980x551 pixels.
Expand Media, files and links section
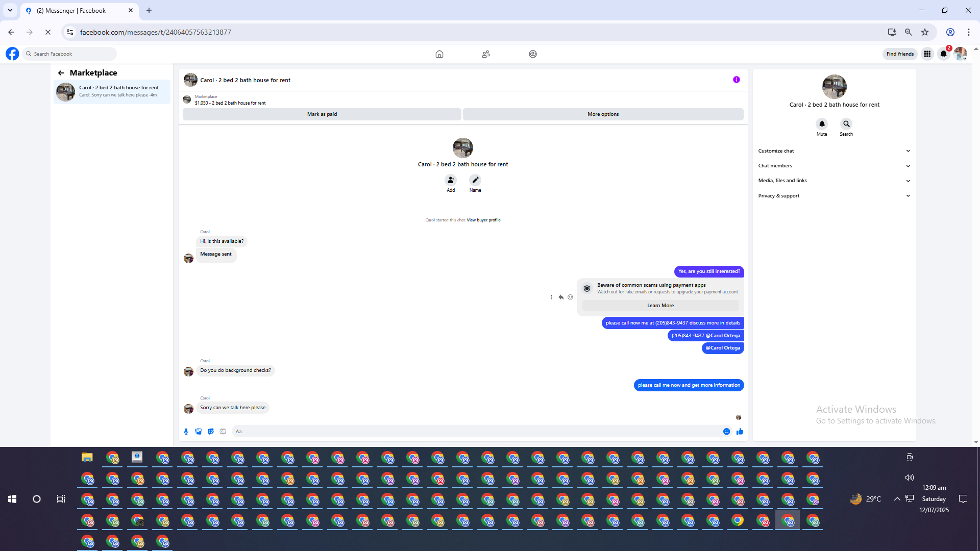point(834,181)
